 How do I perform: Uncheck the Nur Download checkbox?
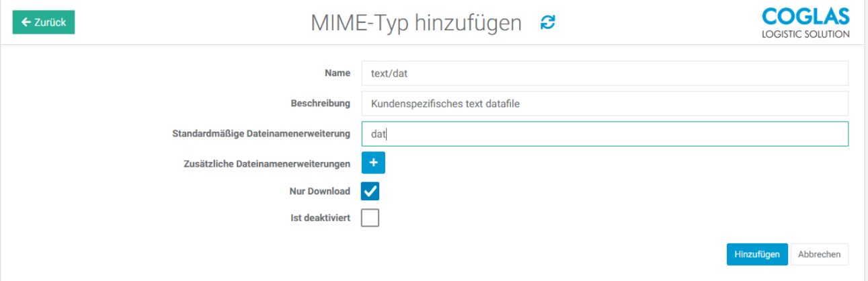click(x=370, y=191)
